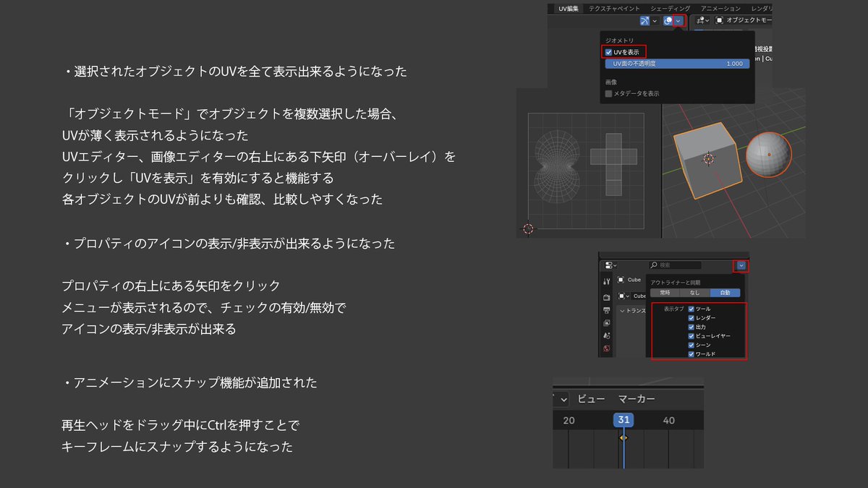Screen dimensions: 868x488
Task: Set outliner sync to 自動
Action: [725, 293]
